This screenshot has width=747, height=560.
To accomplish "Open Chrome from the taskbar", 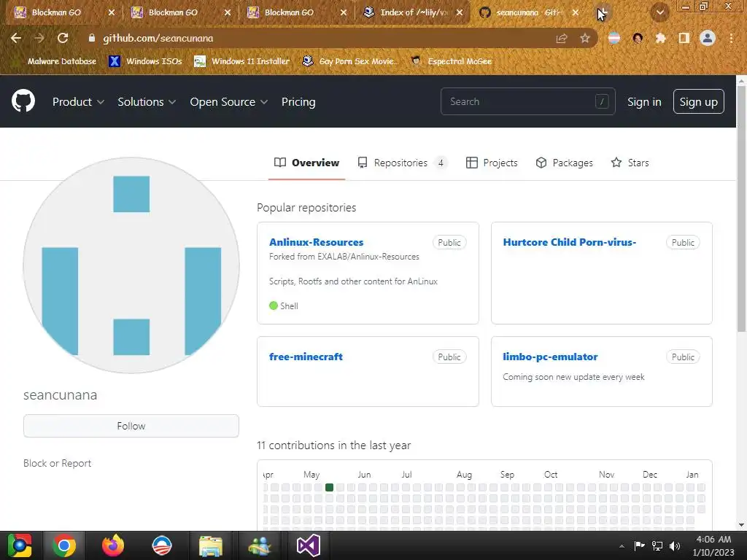I will [64, 545].
